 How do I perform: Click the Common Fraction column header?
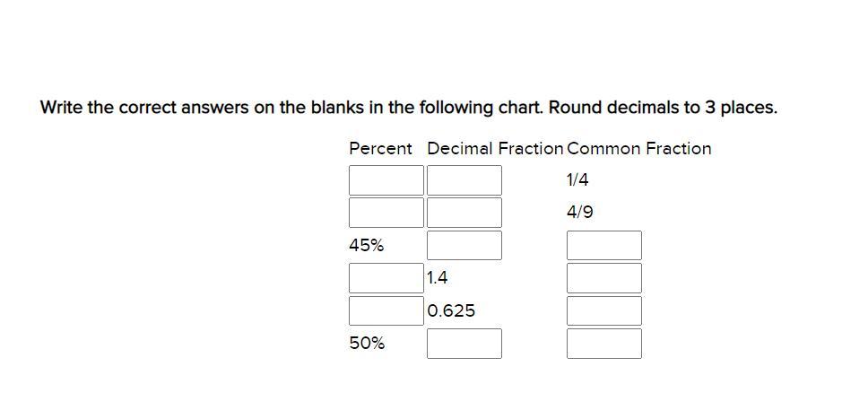point(639,149)
